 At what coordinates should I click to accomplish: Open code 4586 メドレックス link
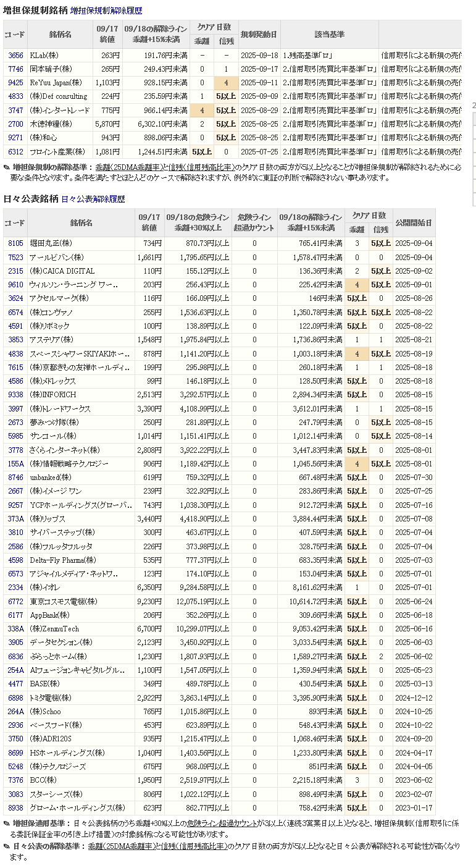point(15,381)
